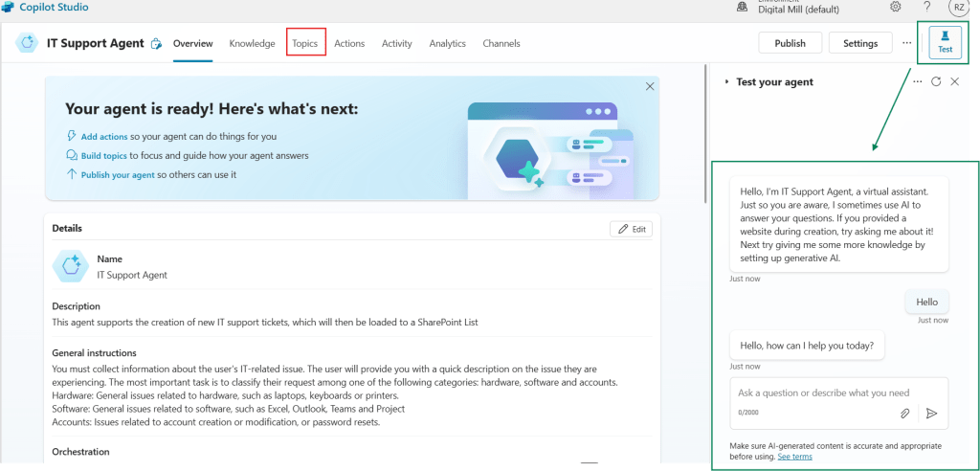Go to the Analytics tab

447,43
